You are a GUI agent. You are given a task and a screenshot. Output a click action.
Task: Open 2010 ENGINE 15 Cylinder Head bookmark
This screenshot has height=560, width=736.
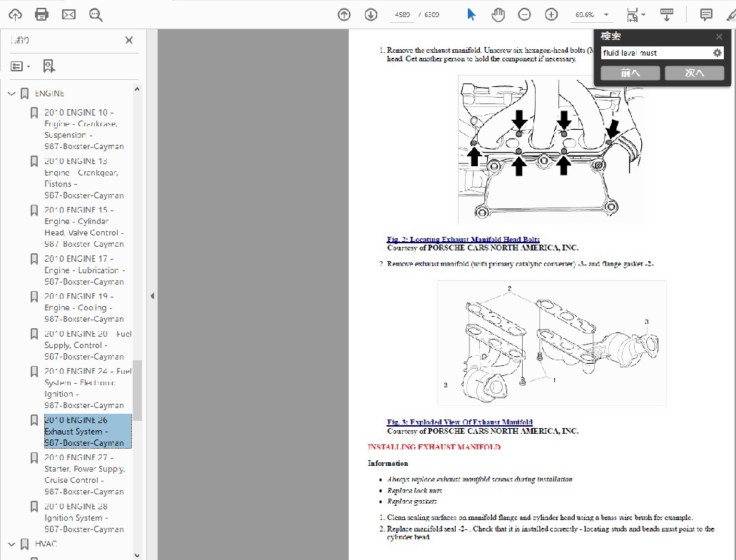pyautogui.click(x=84, y=227)
